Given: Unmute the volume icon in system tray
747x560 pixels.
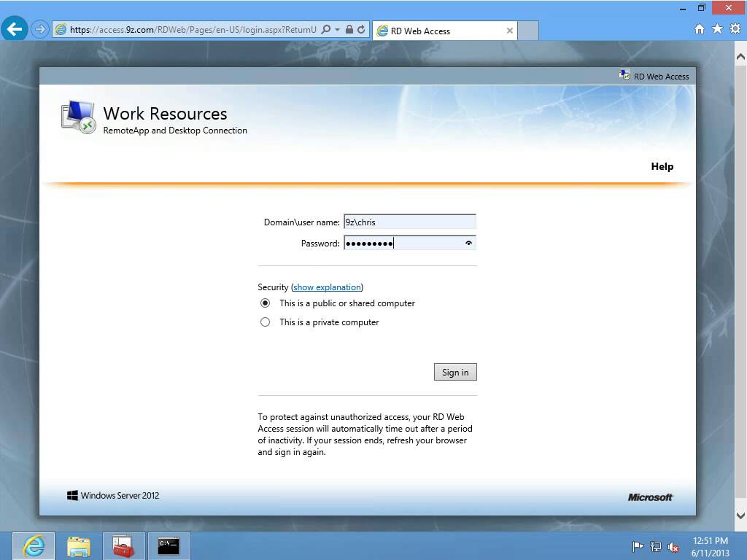Looking at the screenshot, I should [673, 546].
